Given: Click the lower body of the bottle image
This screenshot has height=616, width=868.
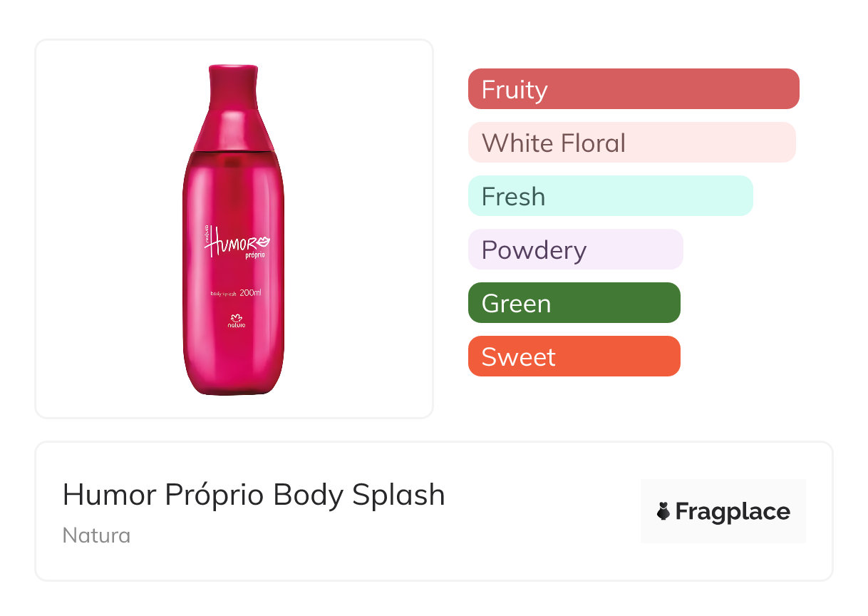Looking at the screenshot, I should [x=234, y=364].
